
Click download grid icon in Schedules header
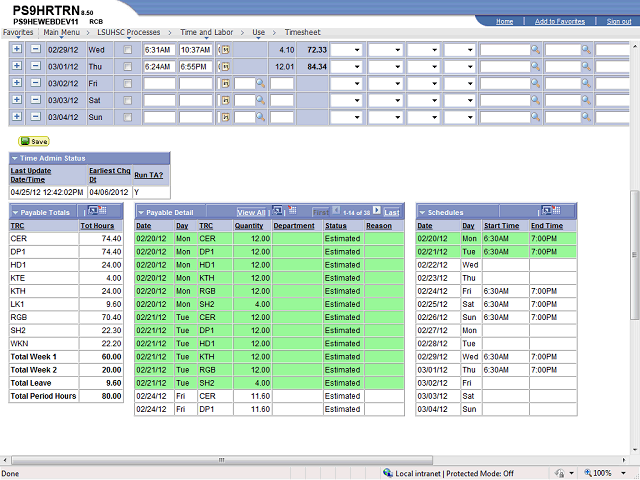556,211
